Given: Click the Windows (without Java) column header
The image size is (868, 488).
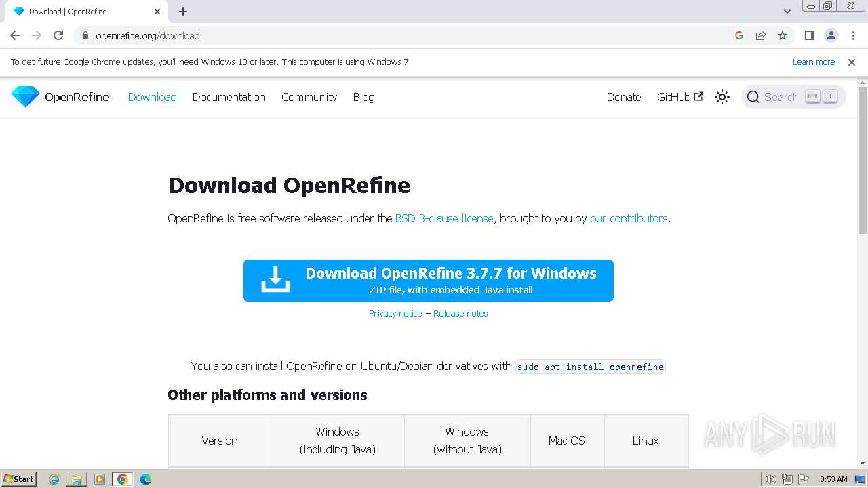Looking at the screenshot, I should [467, 441].
